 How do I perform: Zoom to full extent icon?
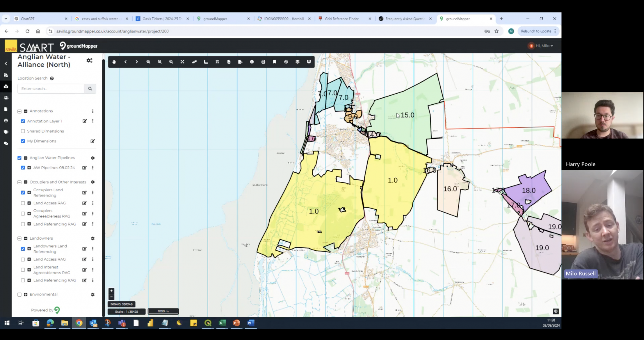tap(182, 62)
